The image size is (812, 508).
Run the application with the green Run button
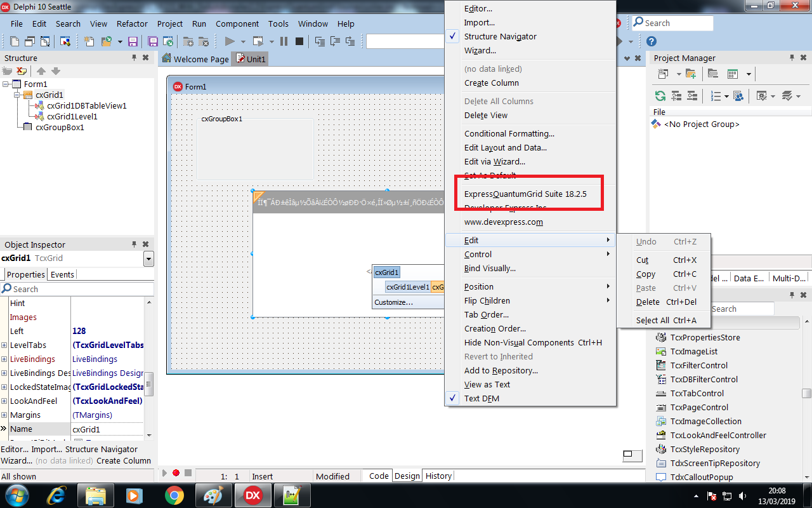click(230, 41)
